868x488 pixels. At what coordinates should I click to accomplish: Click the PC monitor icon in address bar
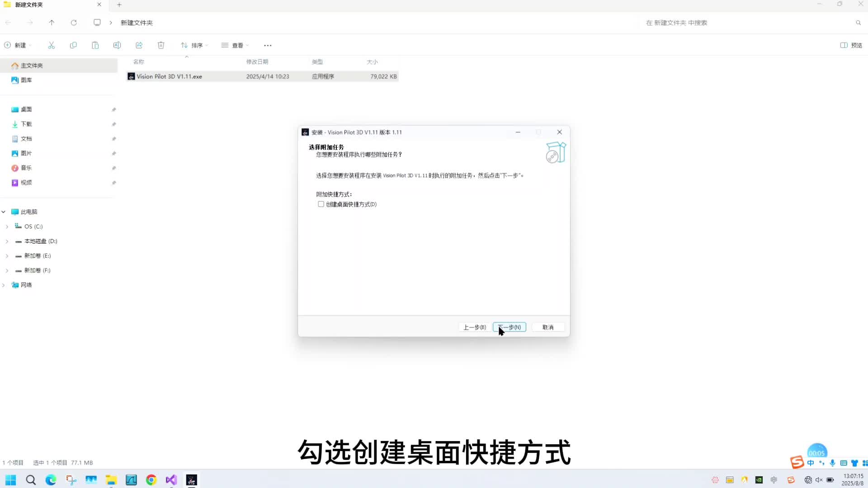97,23
